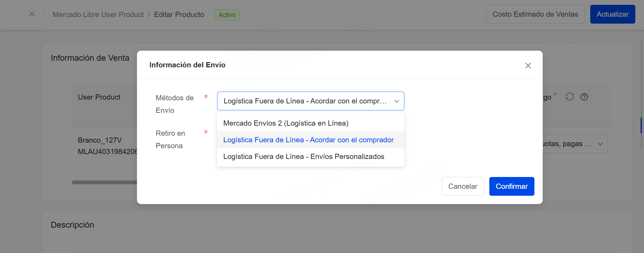Screen dimensions: 644x253
Task: Click the Retiro en Persona label
Action: click(x=170, y=140)
